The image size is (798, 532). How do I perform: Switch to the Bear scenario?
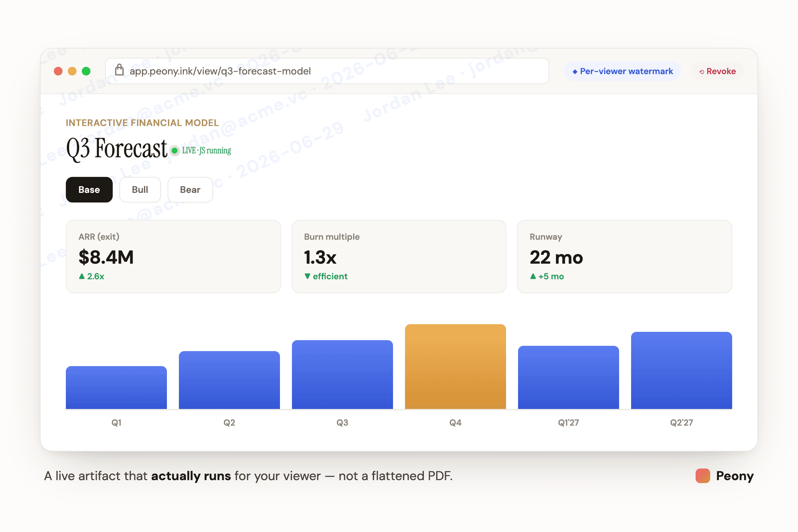pyautogui.click(x=190, y=190)
